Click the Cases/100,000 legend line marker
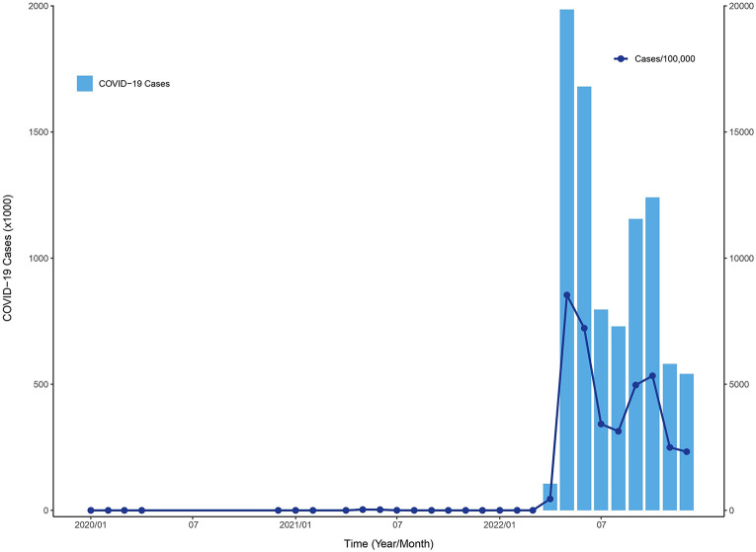756x552 pixels. tap(621, 59)
